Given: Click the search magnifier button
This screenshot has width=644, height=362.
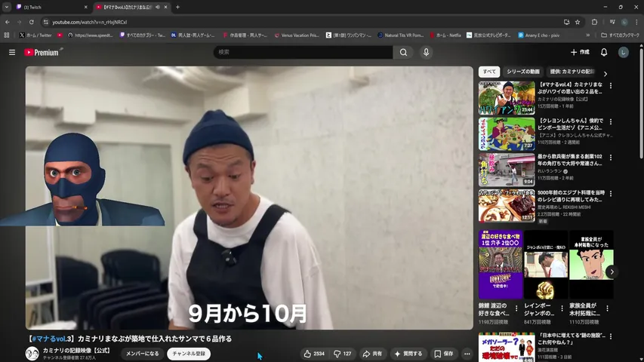Looking at the screenshot, I should tap(403, 52).
